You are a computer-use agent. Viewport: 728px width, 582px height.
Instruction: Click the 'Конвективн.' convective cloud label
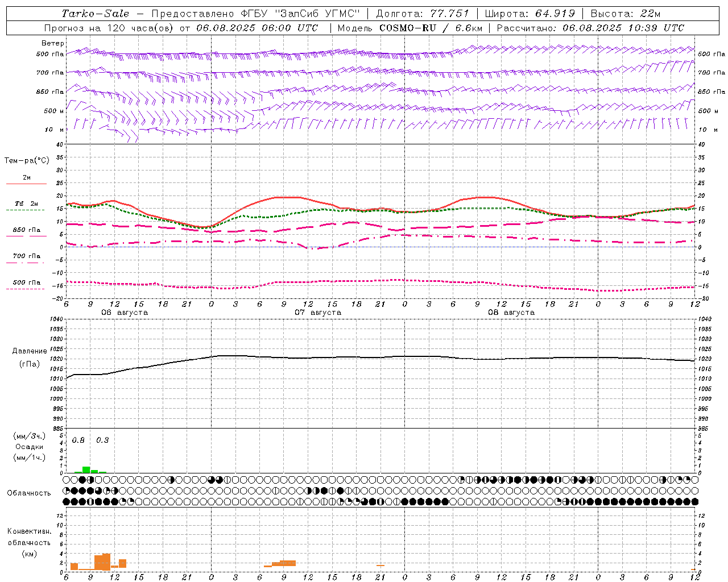click(30, 531)
